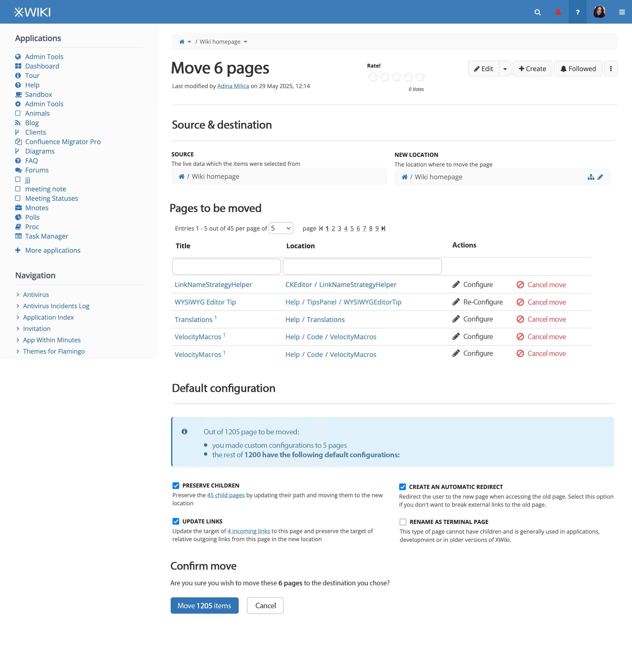632x672 pixels.
Task: Click the pencil edit icon in New Location
Action: click(x=600, y=177)
